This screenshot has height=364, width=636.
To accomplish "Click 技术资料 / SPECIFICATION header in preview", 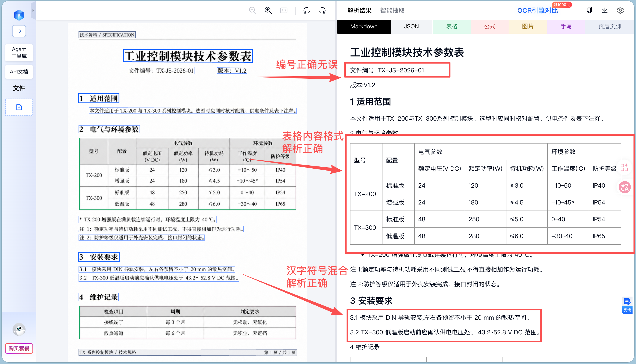I will tap(107, 35).
